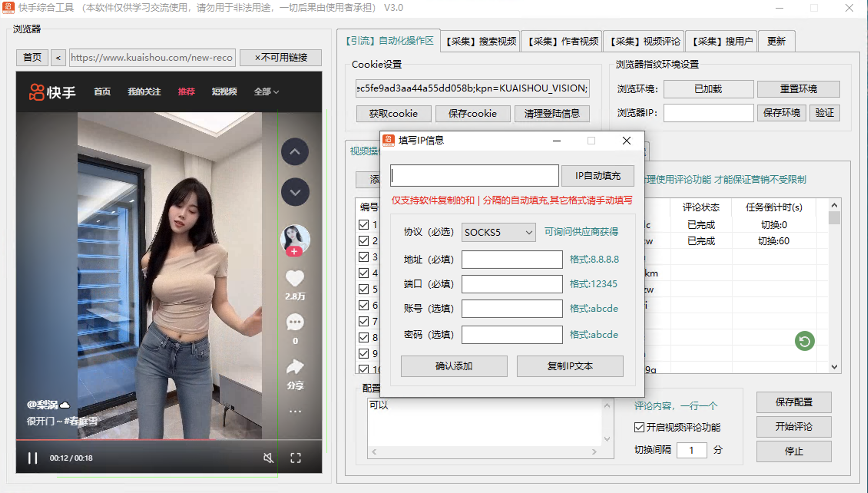868x493 pixels.
Task: Click the 浏览器IP input field
Action: [x=708, y=113]
